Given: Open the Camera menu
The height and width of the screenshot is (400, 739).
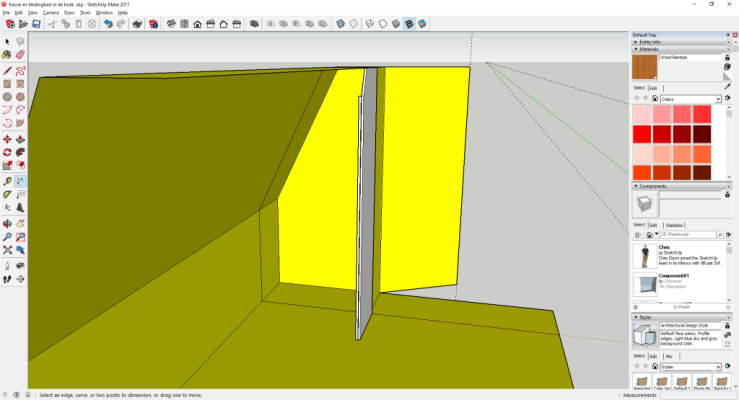Looking at the screenshot, I should [x=51, y=13].
